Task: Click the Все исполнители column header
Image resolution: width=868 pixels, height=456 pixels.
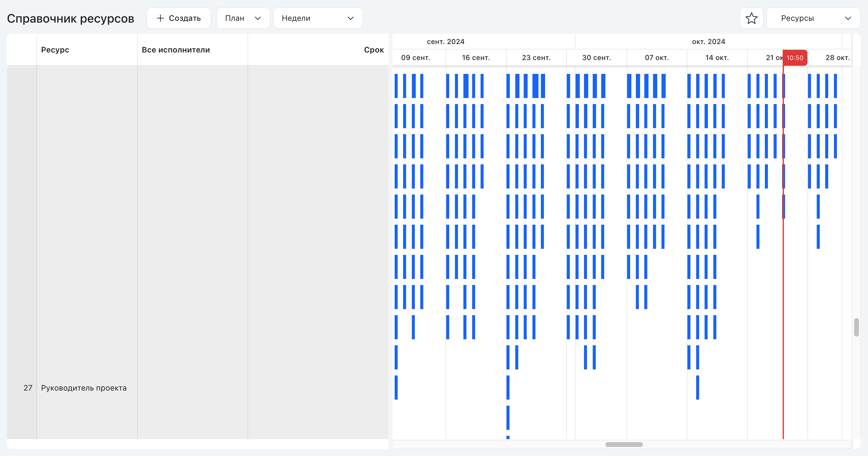Action: 192,50
